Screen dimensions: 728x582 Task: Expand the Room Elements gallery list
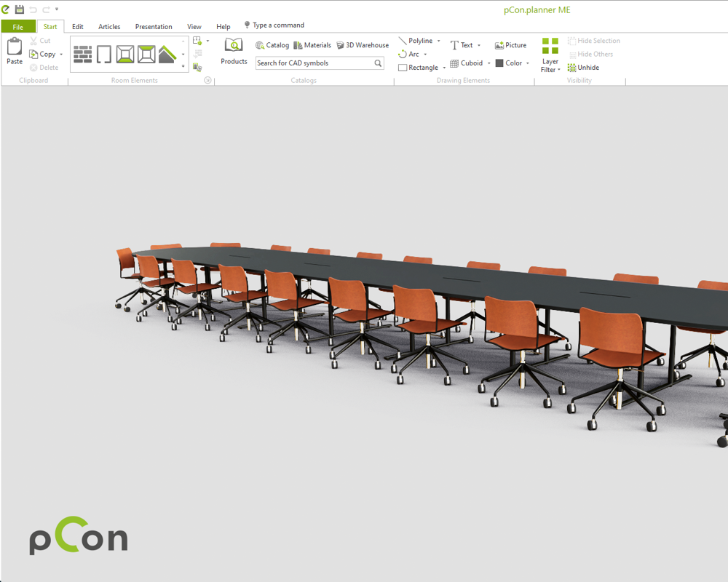[183, 67]
